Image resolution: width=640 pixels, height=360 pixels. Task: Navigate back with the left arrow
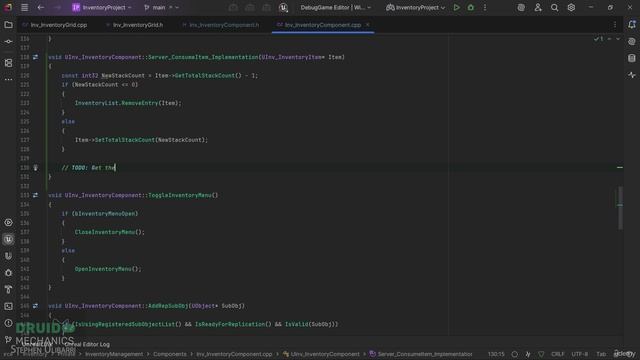click(41, 7)
